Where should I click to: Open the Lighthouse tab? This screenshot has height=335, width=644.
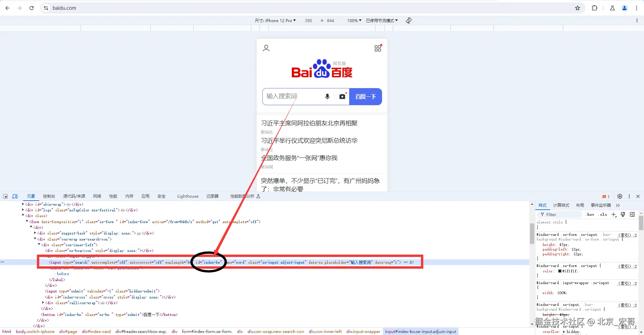coord(188,196)
